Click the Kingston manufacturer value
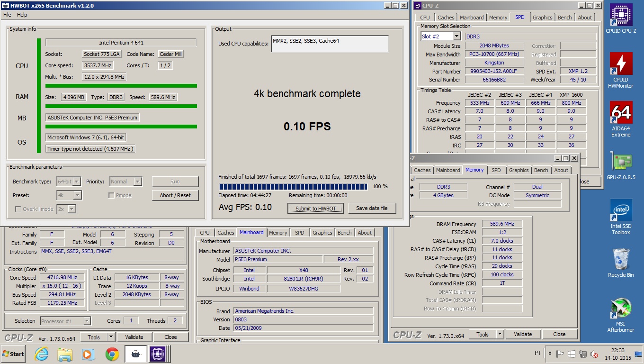644x364 pixels. tap(494, 63)
